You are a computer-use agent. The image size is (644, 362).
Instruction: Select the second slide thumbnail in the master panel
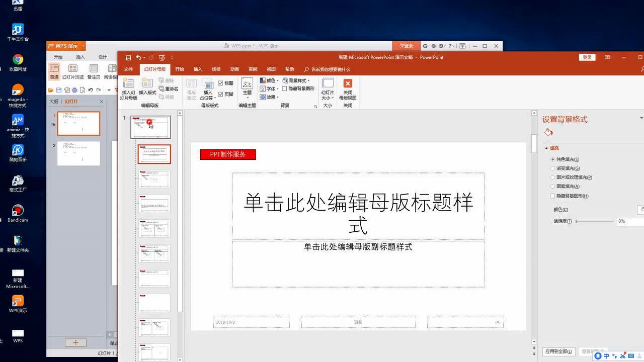pyautogui.click(x=154, y=154)
